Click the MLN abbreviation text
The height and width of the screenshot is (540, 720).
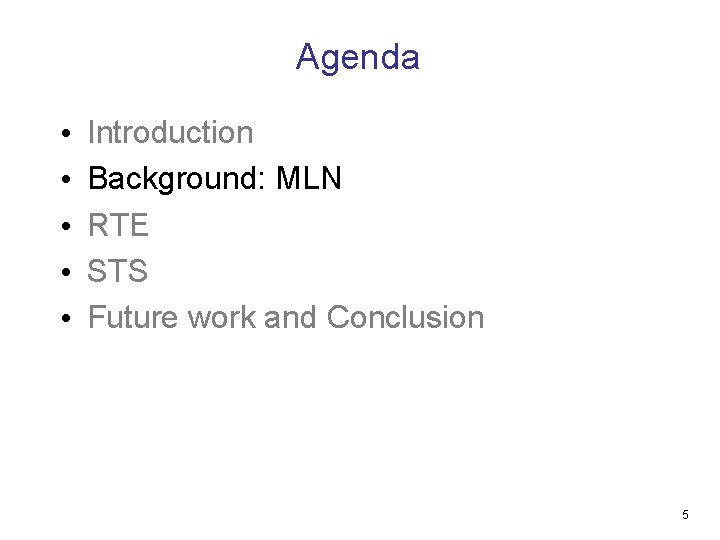[309, 178]
